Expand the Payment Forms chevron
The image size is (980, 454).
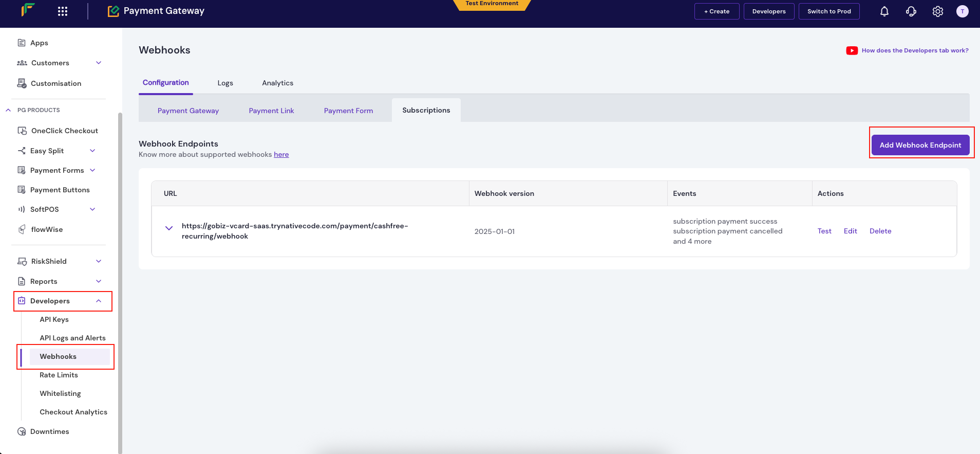click(x=92, y=170)
